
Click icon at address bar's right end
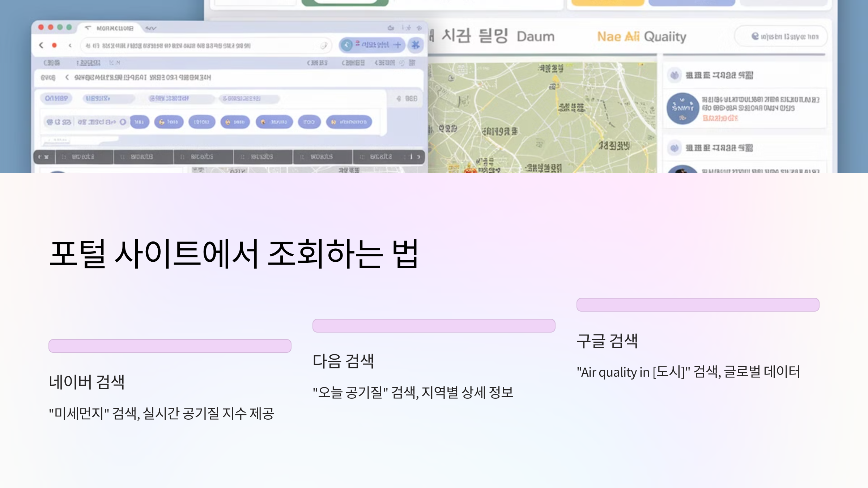click(324, 46)
